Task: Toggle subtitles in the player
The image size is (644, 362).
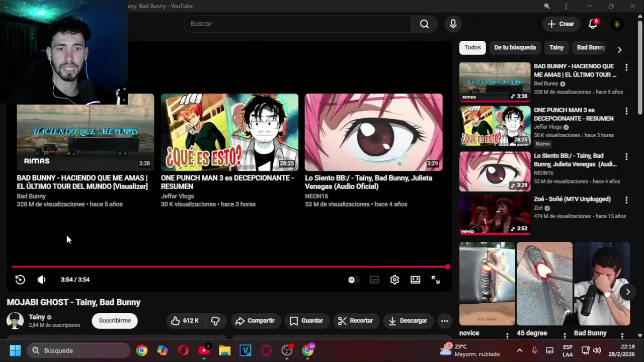Action: [374, 280]
